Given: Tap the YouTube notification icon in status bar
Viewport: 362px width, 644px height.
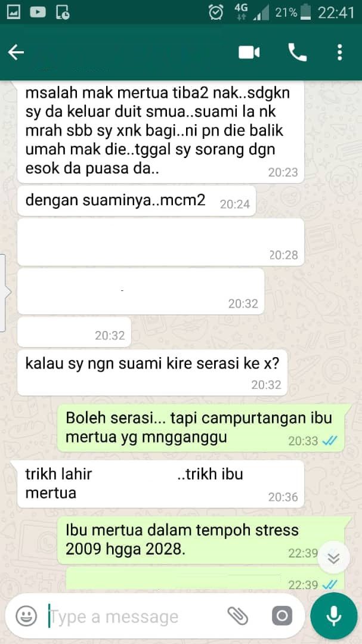Looking at the screenshot, I should 38,13.
